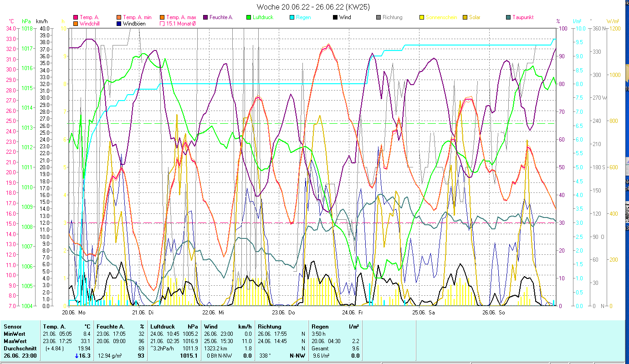This screenshot has width=629, height=364.
Task: Click the maximum rain value '2.2'
Action: (x=355, y=341)
